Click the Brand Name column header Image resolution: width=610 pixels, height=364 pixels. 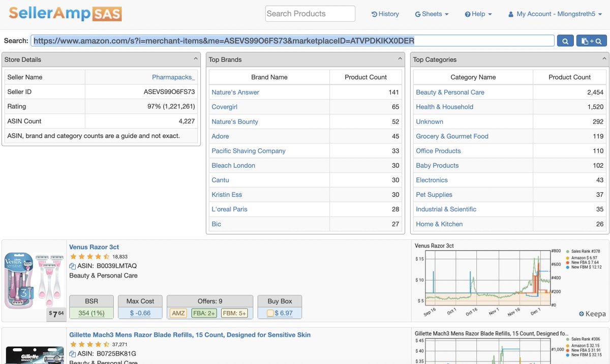point(269,77)
